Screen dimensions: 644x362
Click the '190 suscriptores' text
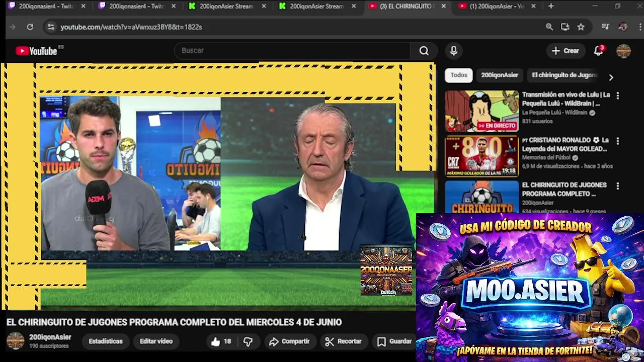click(x=49, y=346)
